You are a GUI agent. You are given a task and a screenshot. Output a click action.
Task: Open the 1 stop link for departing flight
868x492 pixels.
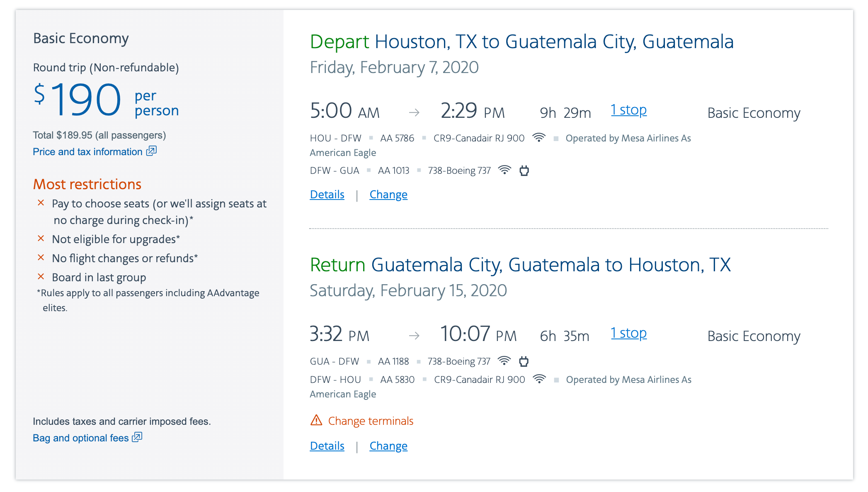tap(628, 110)
